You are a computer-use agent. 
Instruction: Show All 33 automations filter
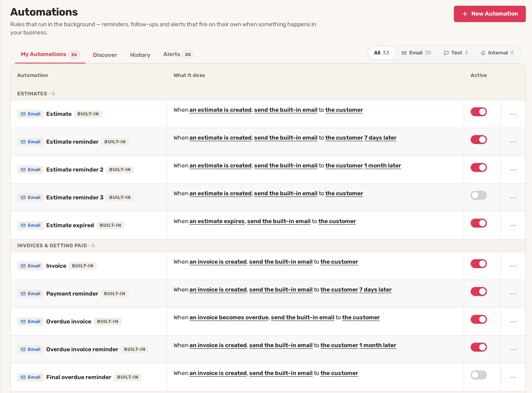(x=381, y=53)
